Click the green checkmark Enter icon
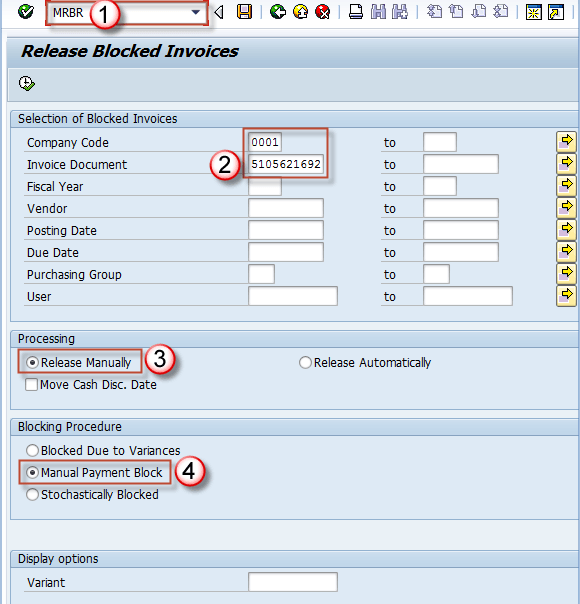The image size is (580, 604). click(26, 12)
